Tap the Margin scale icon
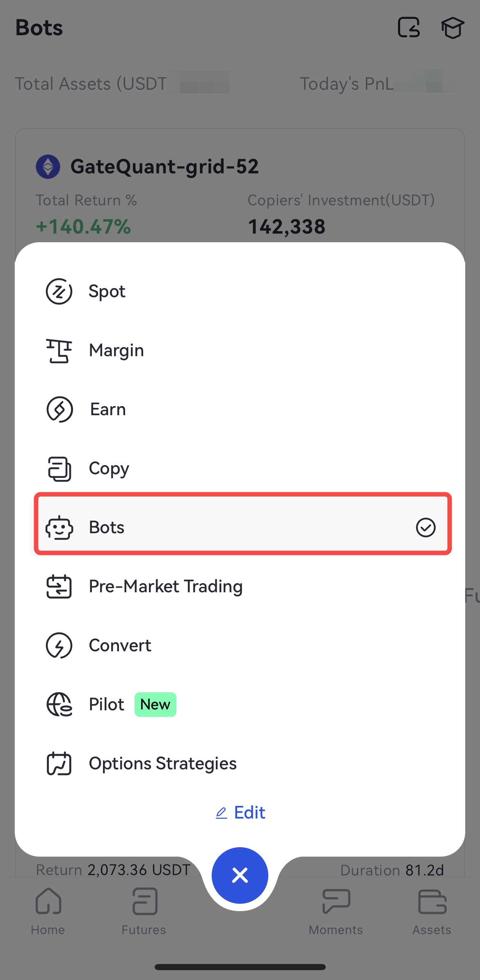 point(59,351)
